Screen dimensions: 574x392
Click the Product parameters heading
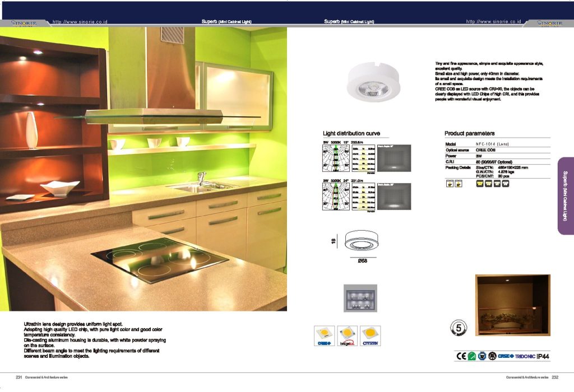point(469,134)
